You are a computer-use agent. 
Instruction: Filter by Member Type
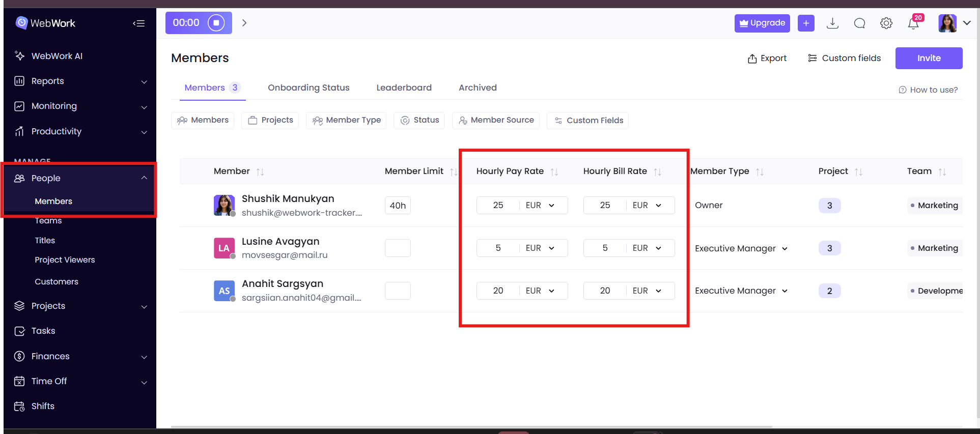point(346,121)
